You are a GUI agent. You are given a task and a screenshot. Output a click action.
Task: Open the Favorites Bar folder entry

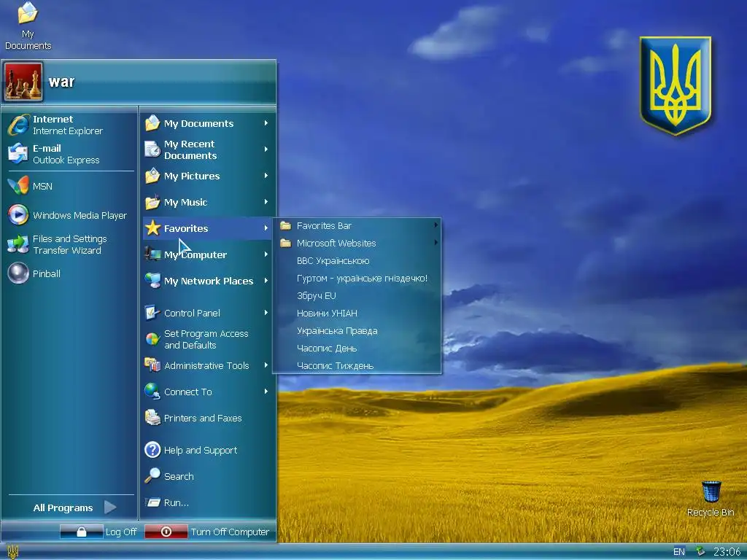click(x=357, y=226)
